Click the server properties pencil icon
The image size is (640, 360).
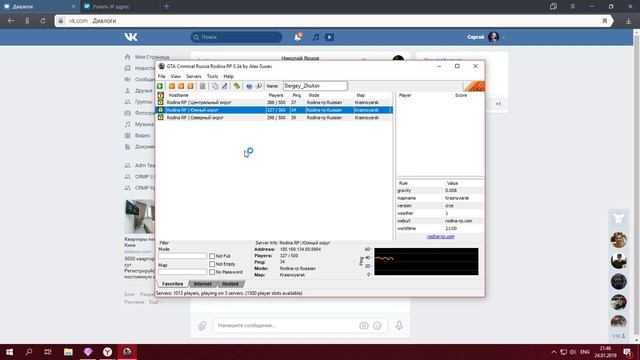pyautogui.click(x=224, y=86)
